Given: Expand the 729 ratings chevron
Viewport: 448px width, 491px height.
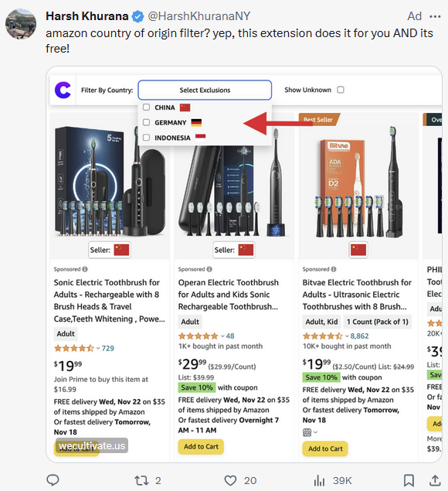Looking at the screenshot, I should coord(98,348).
